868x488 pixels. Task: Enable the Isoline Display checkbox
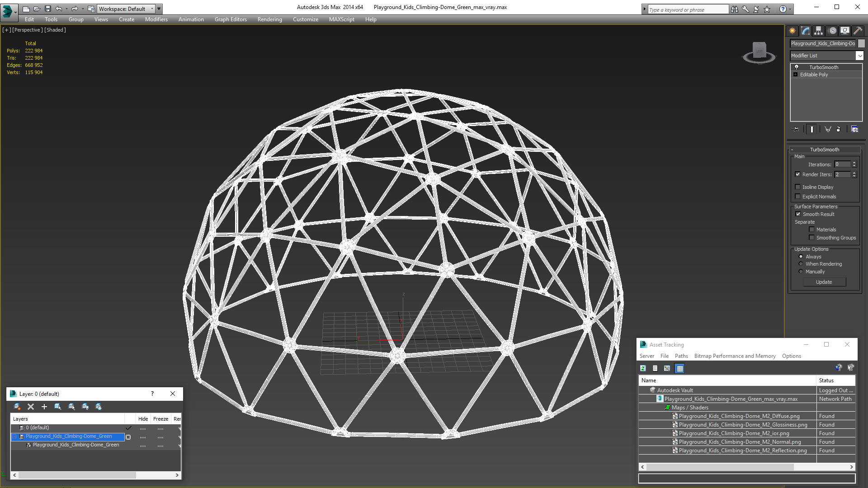[x=797, y=187]
